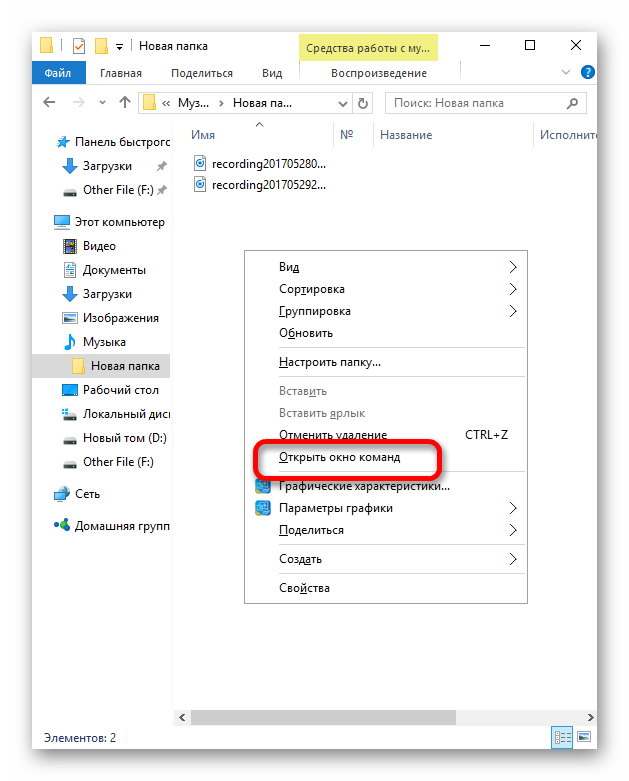Click the New folder icon in title bar
This screenshot has height=781, width=629.
[x=101, y=46]
